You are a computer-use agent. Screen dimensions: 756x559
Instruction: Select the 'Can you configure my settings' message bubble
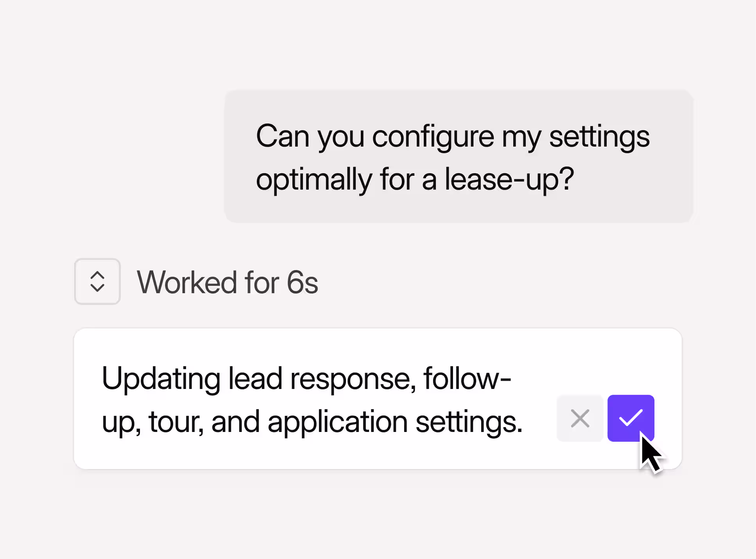[459, 156]
